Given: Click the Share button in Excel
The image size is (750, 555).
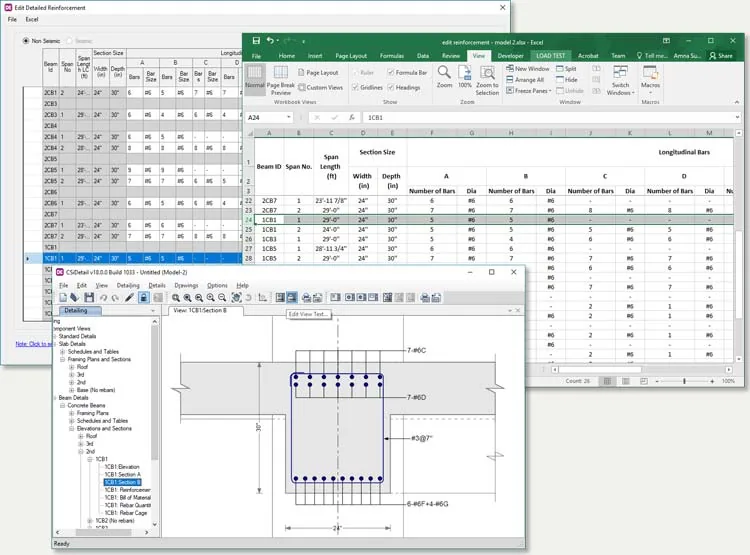Looking at the screenshot, I should (x=721, y=56).
